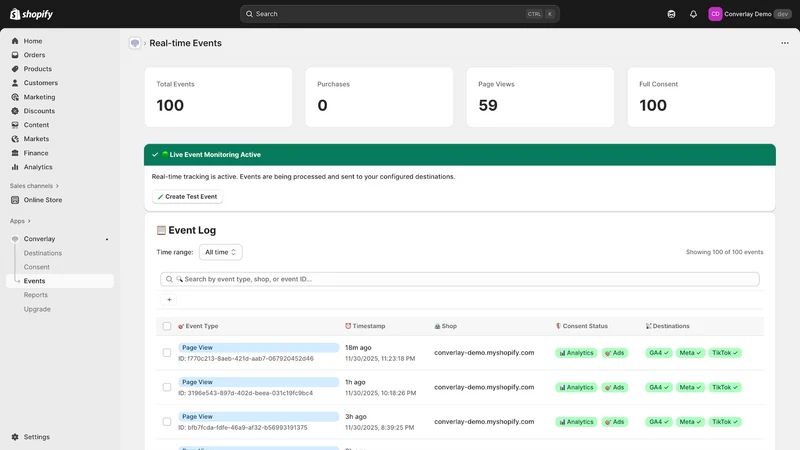
Task: Click Meta destination tag in 1h ago row
Action: click(690, 387)
